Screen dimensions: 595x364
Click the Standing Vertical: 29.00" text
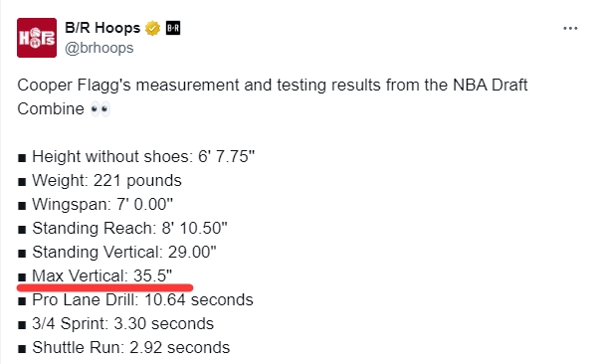coord(124,253)
